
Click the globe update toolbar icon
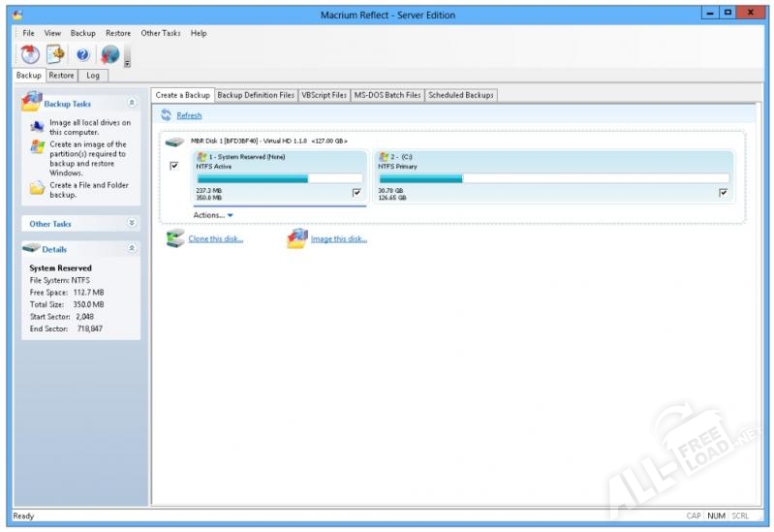click(x=109, y=55)
